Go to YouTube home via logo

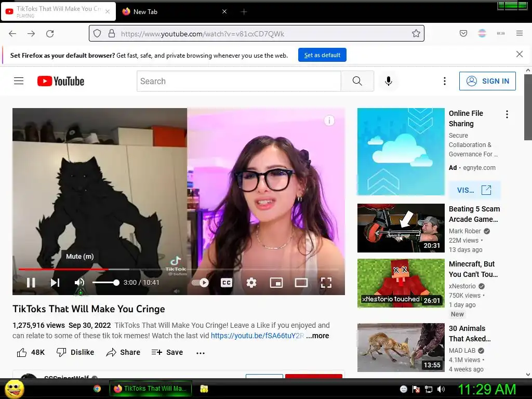click(x=61, y=81)
